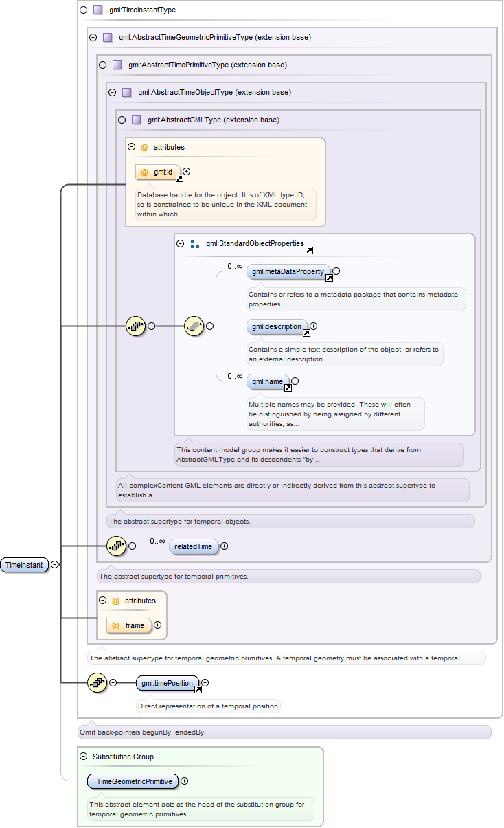The image size is (504, 828).
Task: Follow the gml:metaDataProperty reference arrow
Action: (329, 278)
